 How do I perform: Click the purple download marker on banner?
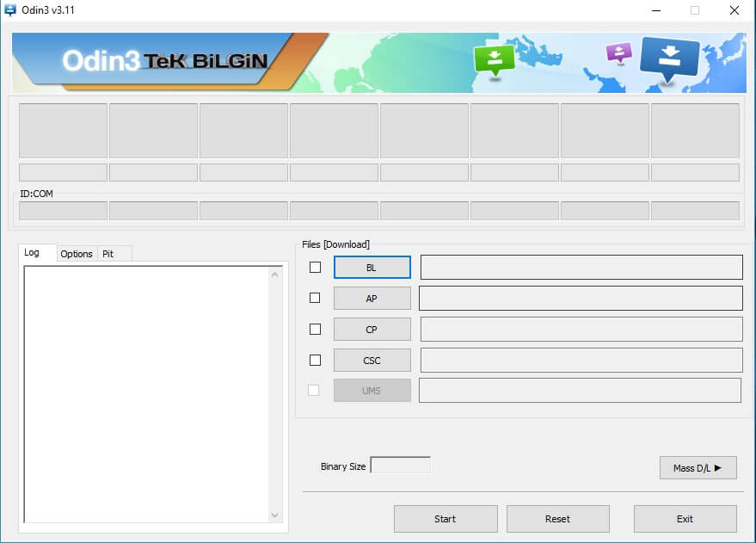click(x=619, y=53)
